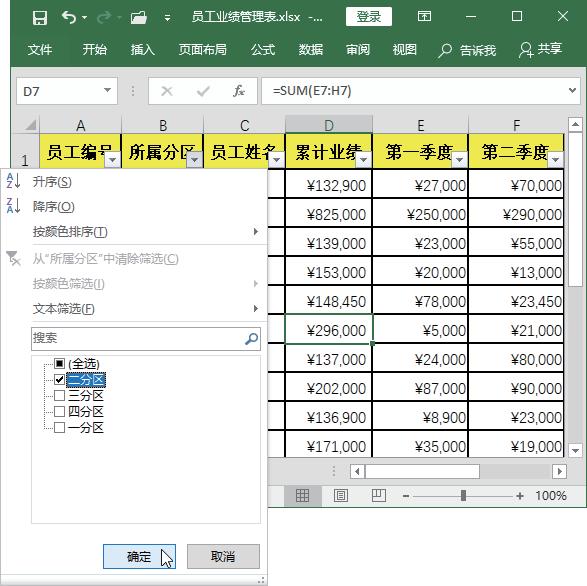The height and width of the screenshot is (586, 587).
Task: Check the 三分区 checkbox
Action: pos(59,395)
